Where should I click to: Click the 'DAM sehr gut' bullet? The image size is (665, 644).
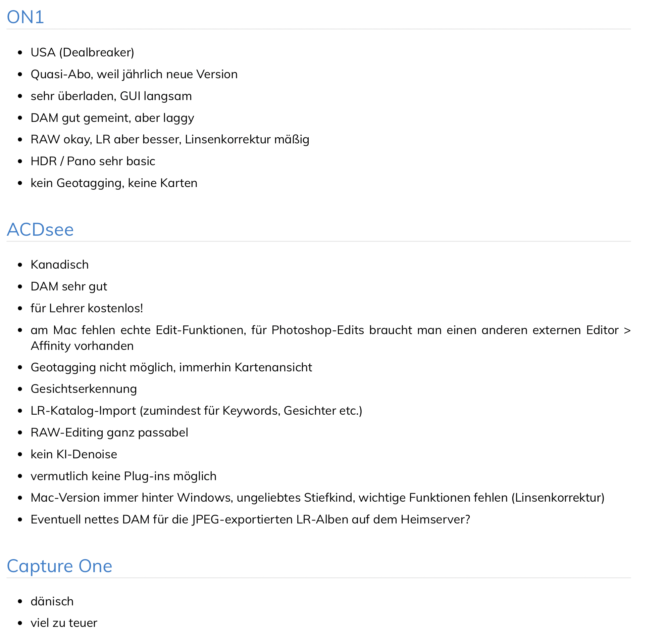tap(69, 286)
